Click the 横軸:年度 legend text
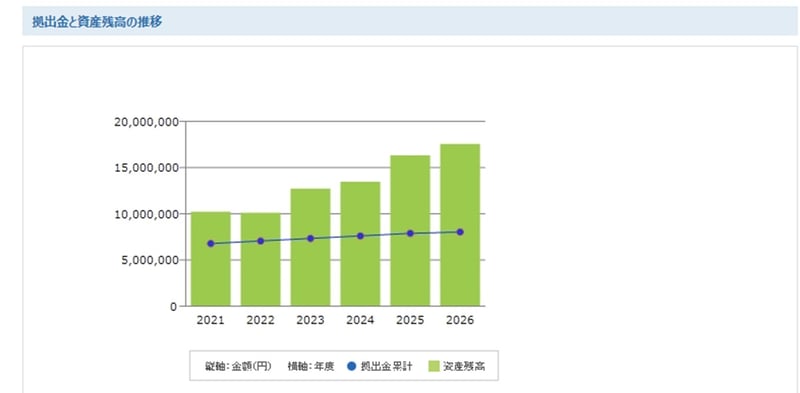This screenshot has width=800, height=393. 311,366
